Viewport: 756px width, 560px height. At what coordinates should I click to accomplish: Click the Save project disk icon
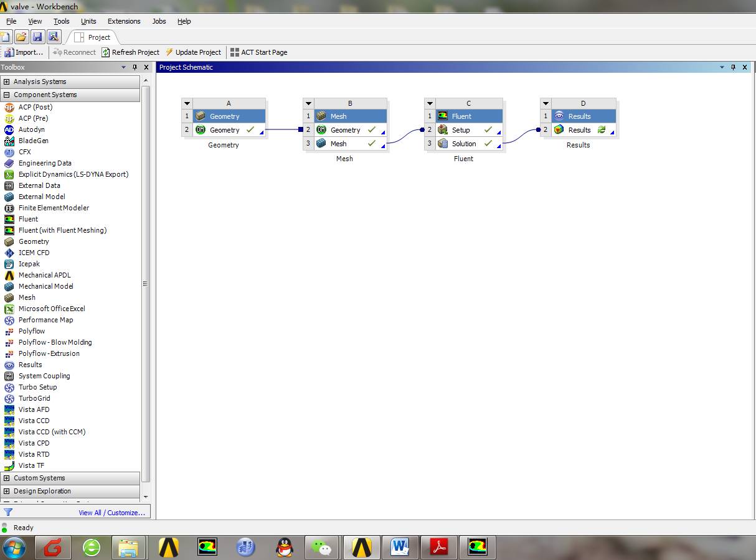pos(37,37)
